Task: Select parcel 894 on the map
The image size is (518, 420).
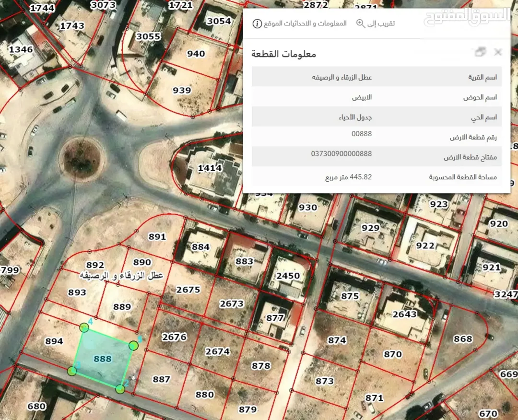Action: pos(54,341)
